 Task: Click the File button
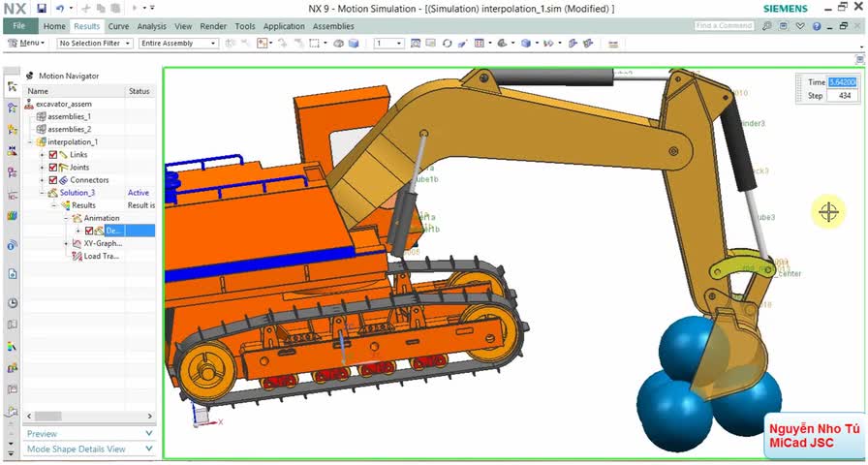(20, 26)
